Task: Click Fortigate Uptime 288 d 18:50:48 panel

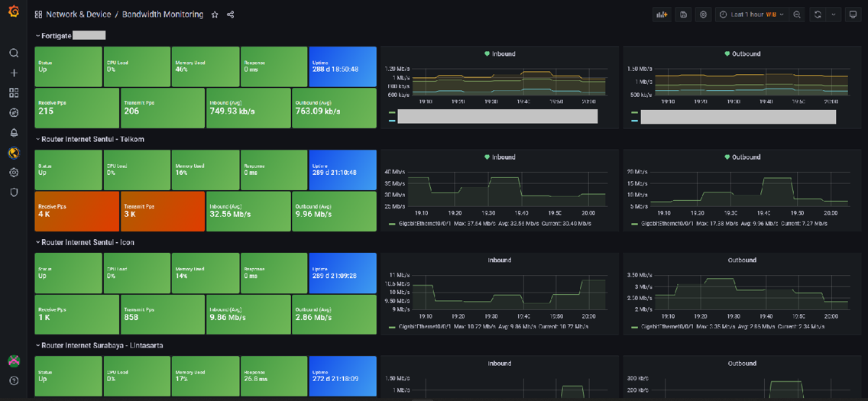Action: 342,66
